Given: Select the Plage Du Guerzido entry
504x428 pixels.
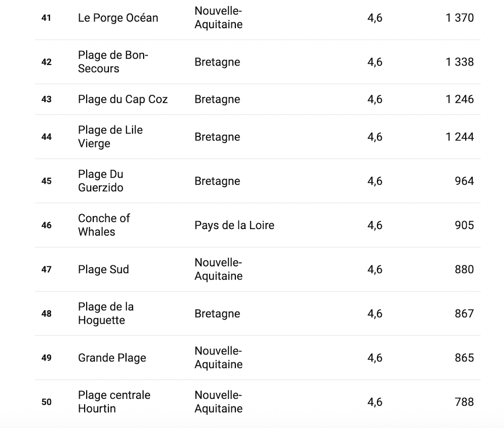Looking at the screenshot, I should (101, 181).
